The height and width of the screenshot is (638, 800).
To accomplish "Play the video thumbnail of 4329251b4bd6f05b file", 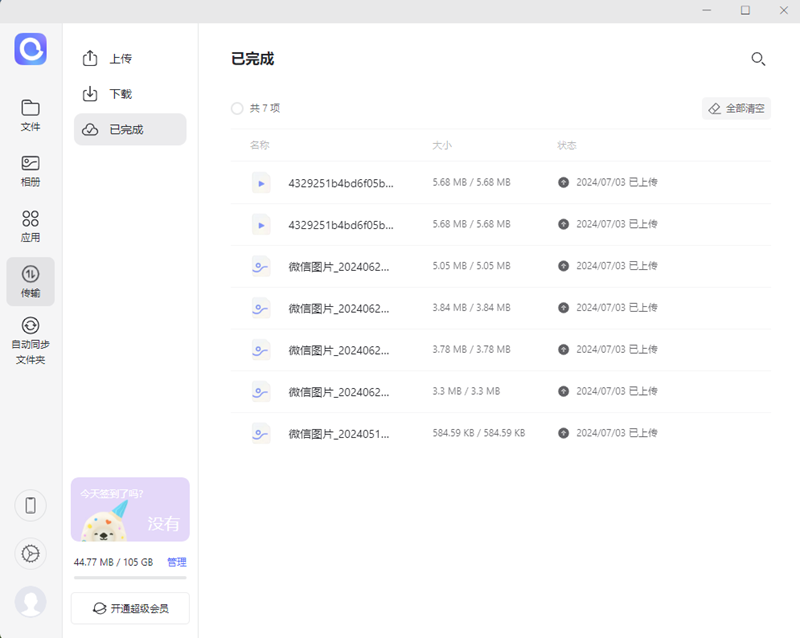I will [262, 182].
